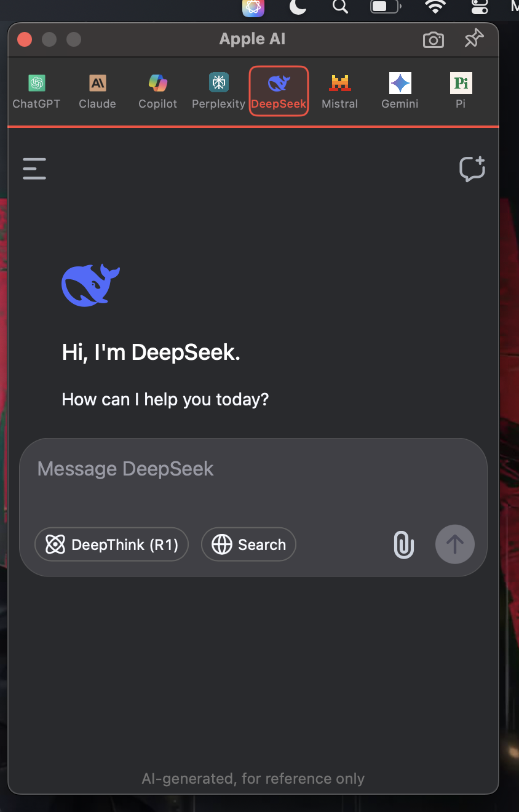
Task: Click the 'Hi, I'm DeepSeek.' heading
Action: (151, 352)
